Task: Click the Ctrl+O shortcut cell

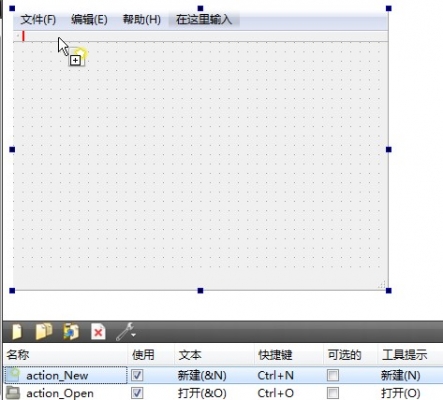Action: pyautogui.click(x=275, y=393)
